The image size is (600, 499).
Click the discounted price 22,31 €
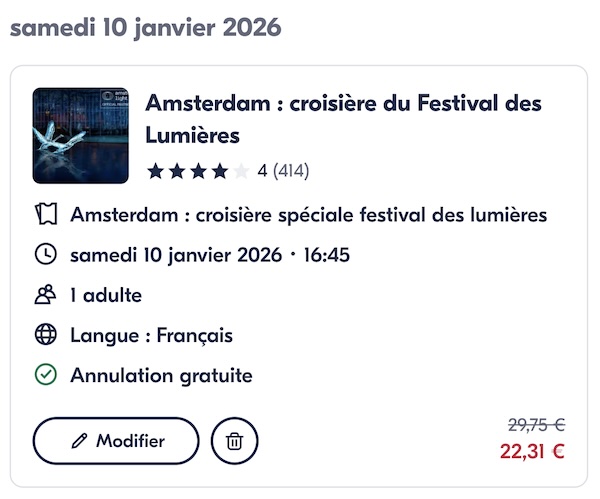[x=532, y=451]
